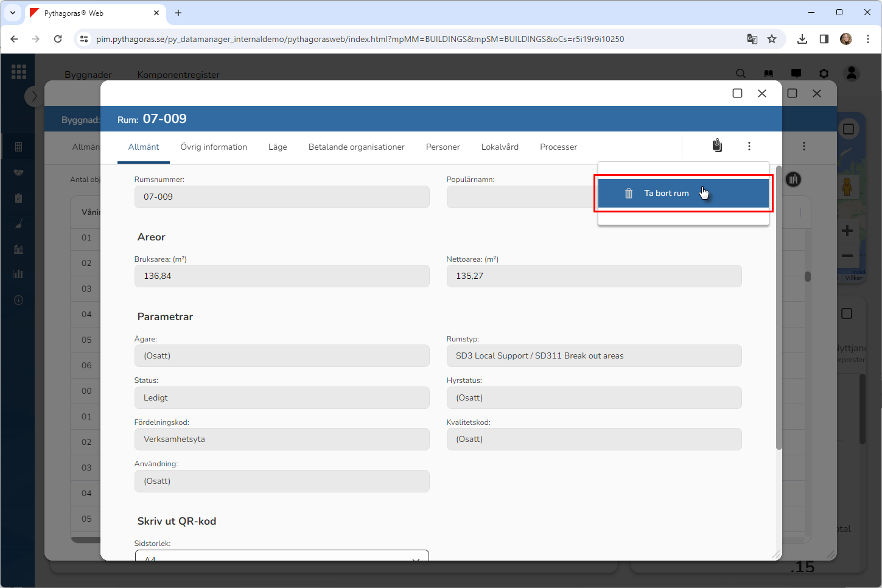Open the book documentation icon
The image size is (882, 588).
768,74
